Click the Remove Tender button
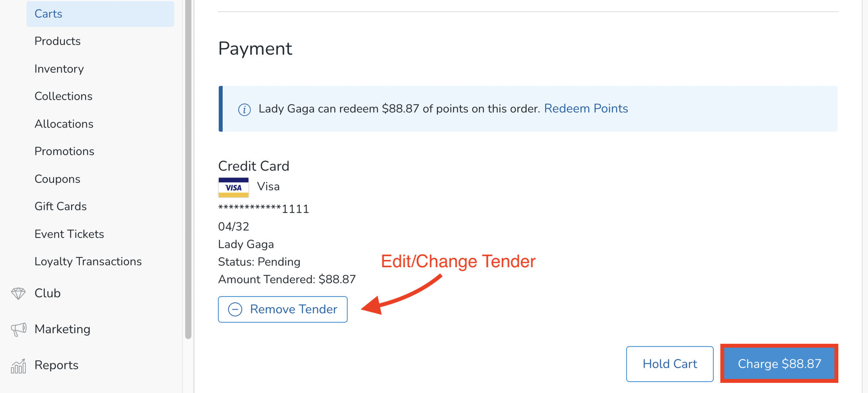This screenshot has height=393, width=868. point(282,309)
